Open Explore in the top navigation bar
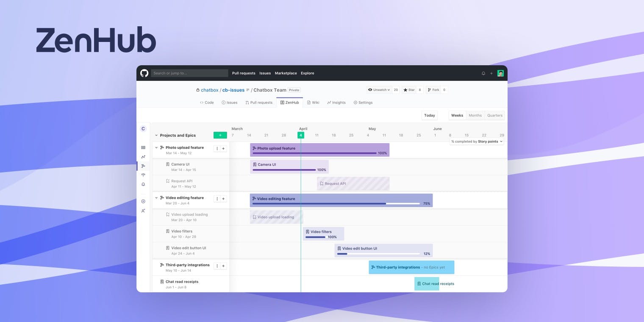Viewport: 644px width, 322px height. point(308,73)
